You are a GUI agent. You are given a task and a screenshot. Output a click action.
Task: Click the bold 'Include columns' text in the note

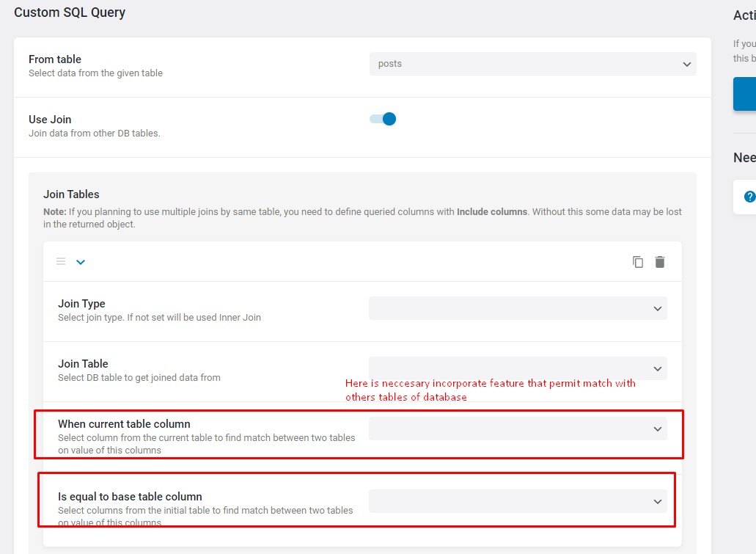[x=492, y=212]
